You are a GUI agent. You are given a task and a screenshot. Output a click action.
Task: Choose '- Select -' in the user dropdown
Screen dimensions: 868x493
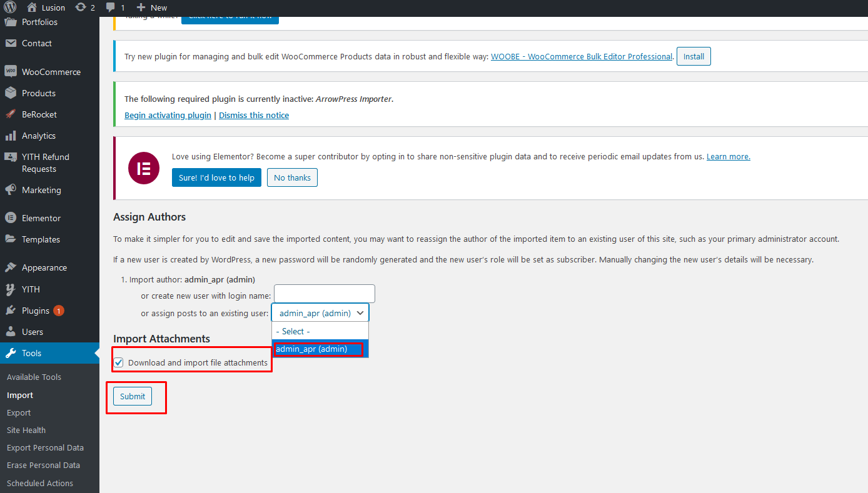(x=320, y=331)
